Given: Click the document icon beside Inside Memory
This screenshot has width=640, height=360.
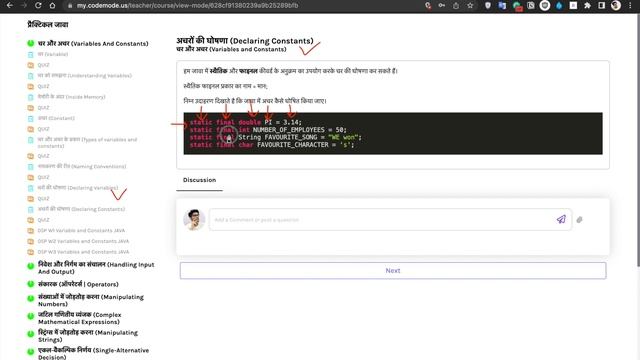Looking at the screenshot, I should coord(31,97).
